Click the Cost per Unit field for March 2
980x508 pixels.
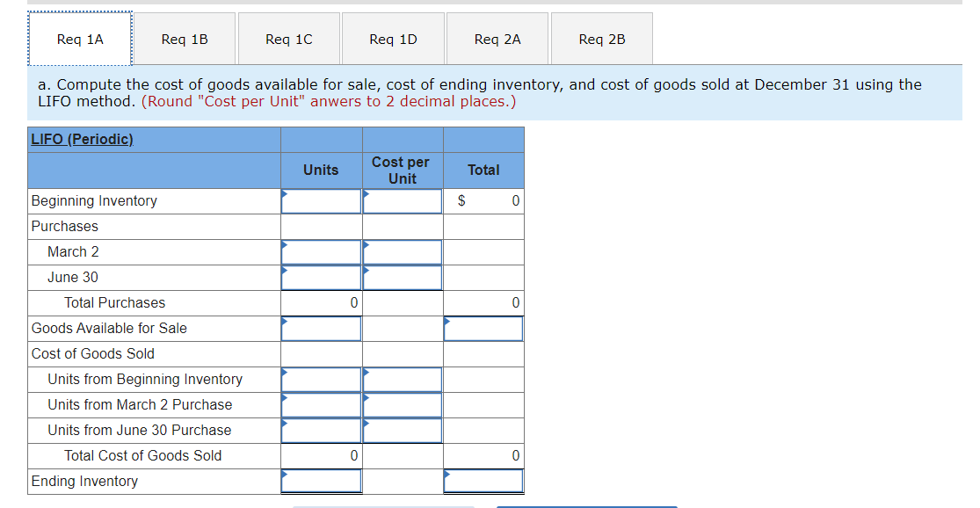402,251
